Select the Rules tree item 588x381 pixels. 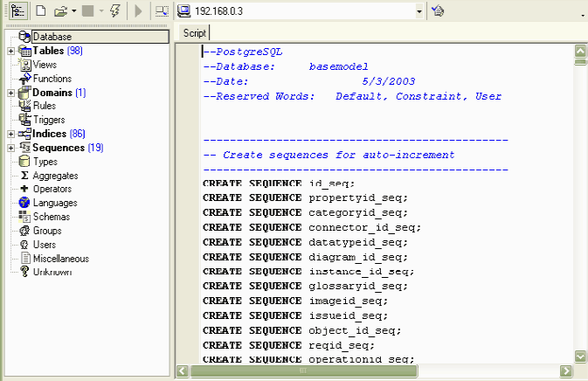pos(45,106)
